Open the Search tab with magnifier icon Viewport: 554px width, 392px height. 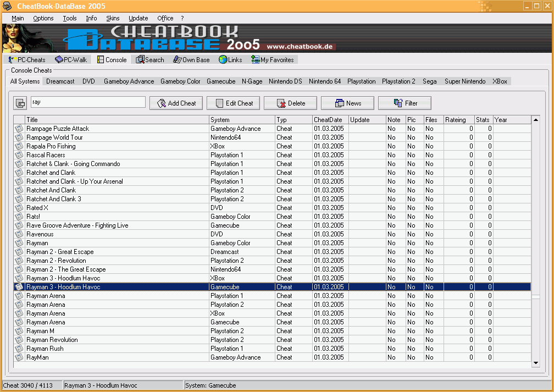coord(150,60)
